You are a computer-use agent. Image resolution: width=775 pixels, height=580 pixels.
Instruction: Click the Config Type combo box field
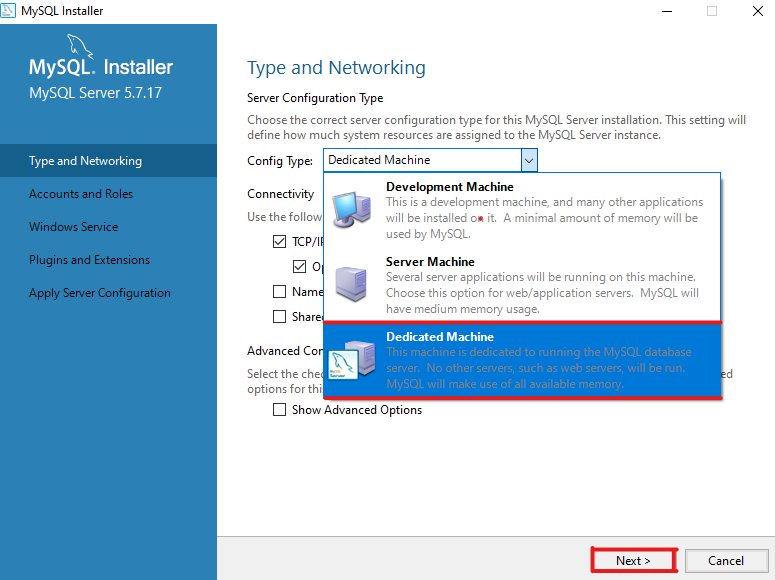[x=430, y=160]
